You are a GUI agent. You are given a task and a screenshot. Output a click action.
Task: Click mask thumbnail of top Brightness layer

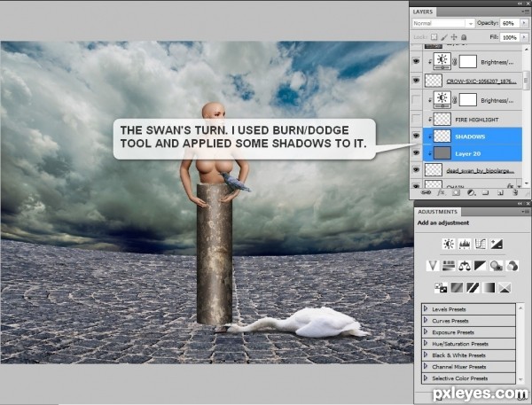click(468, 61)
